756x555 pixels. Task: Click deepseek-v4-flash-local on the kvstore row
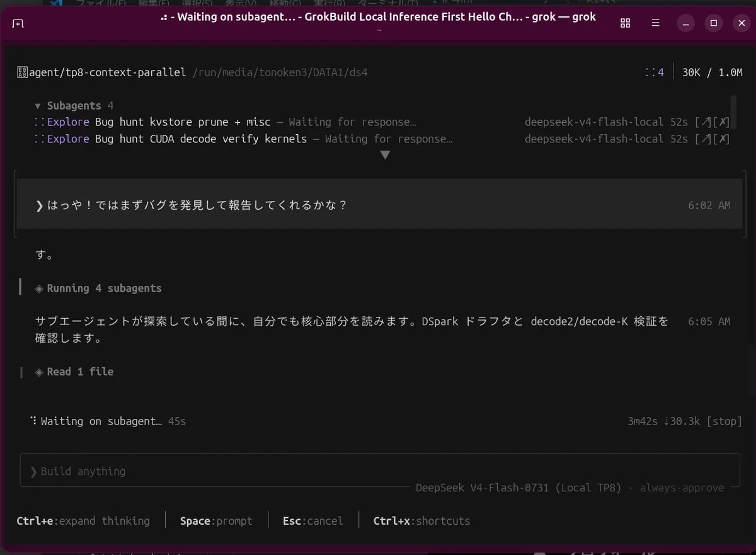click(x=594, y=122)
